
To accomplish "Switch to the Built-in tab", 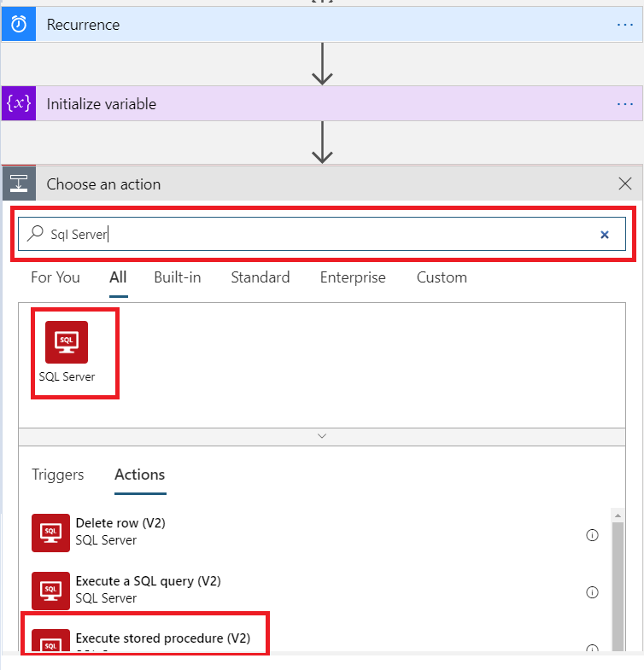I will click(x=178, y=277).
